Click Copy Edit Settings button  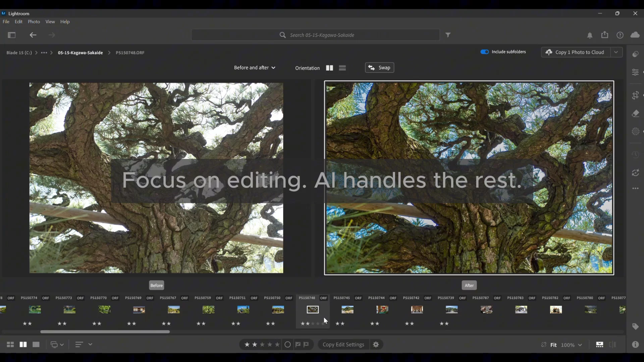[x=343, y=345]
